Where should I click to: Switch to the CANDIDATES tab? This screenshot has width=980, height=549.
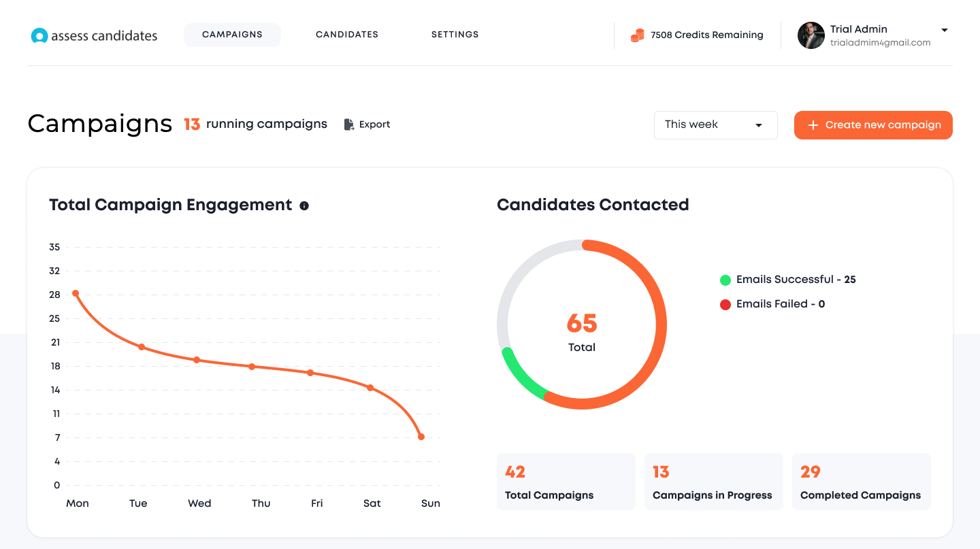[x=347, y=35]
